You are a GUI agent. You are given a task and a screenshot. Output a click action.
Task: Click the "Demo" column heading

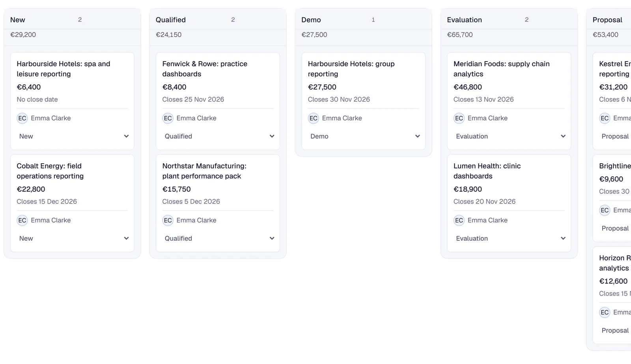click(311, 20)
